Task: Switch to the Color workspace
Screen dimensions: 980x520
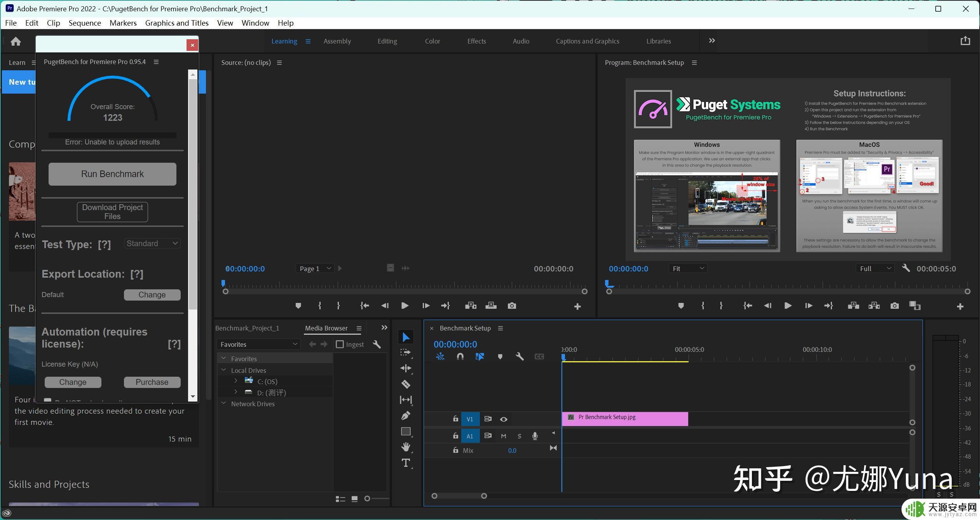Action: click(432, 41)
